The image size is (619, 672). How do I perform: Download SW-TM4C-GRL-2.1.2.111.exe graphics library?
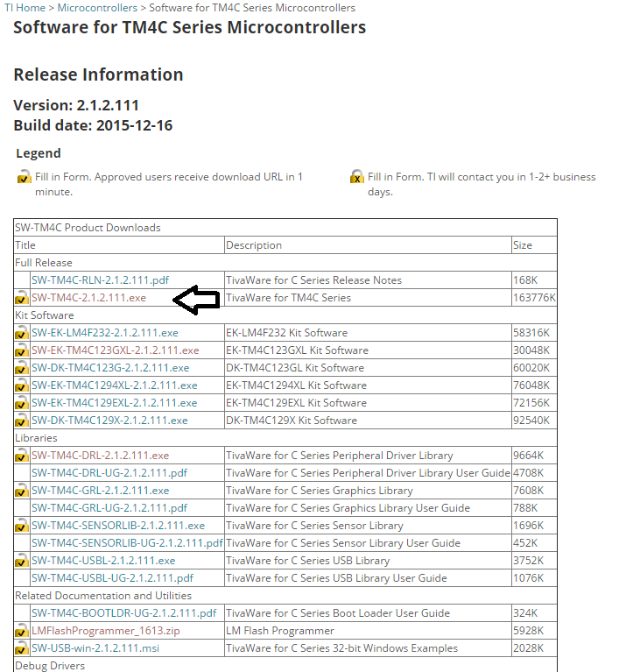[100, 491]
